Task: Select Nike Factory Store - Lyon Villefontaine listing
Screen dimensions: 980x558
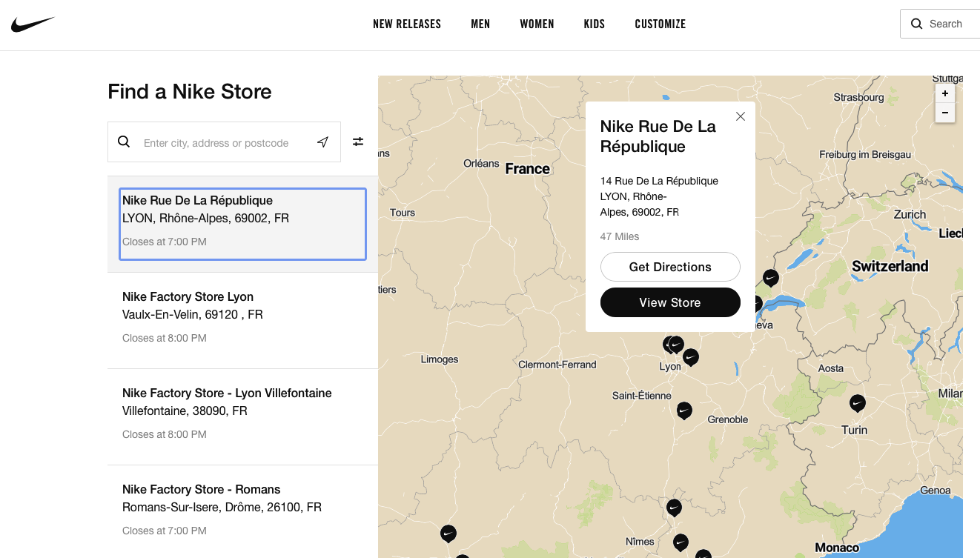Action: [242, 416]
